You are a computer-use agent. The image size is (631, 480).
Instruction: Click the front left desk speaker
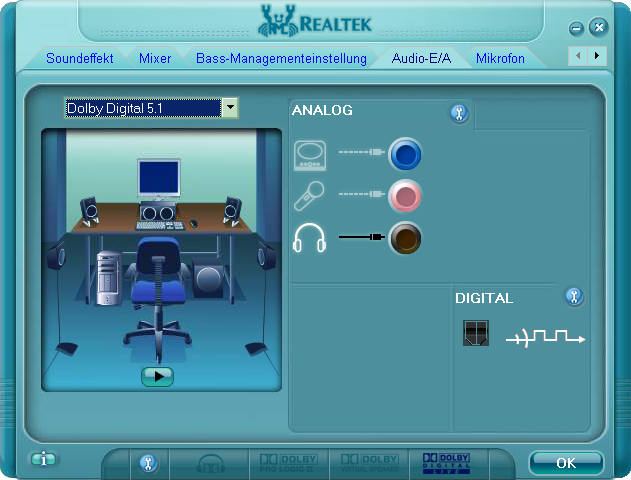(89, 212)
